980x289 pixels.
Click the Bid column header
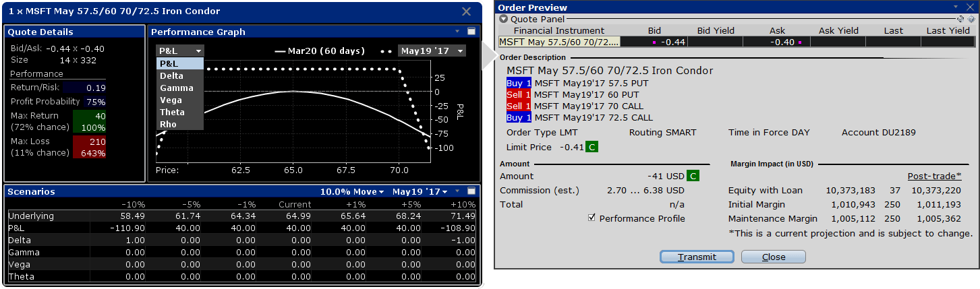[654, 30]
